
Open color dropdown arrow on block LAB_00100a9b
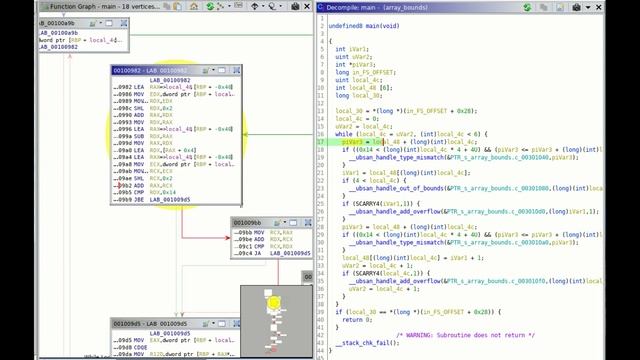tap(100, 24)
